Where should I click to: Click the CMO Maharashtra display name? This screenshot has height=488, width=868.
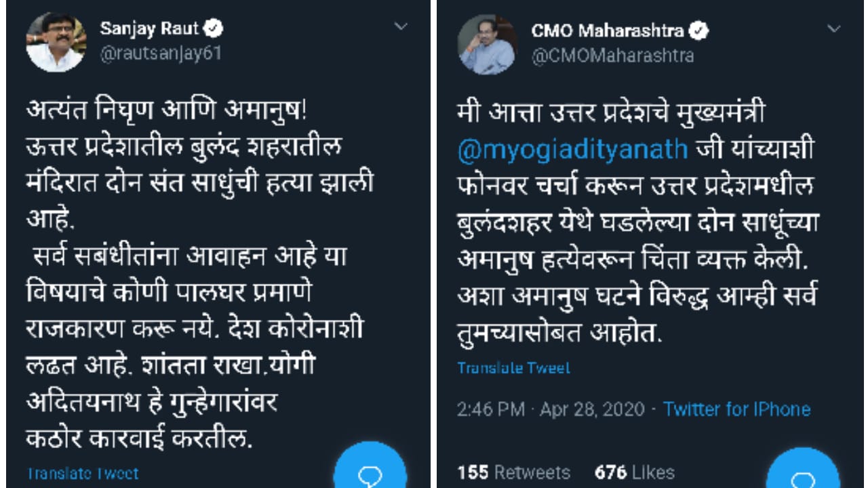tap(608, 30)
